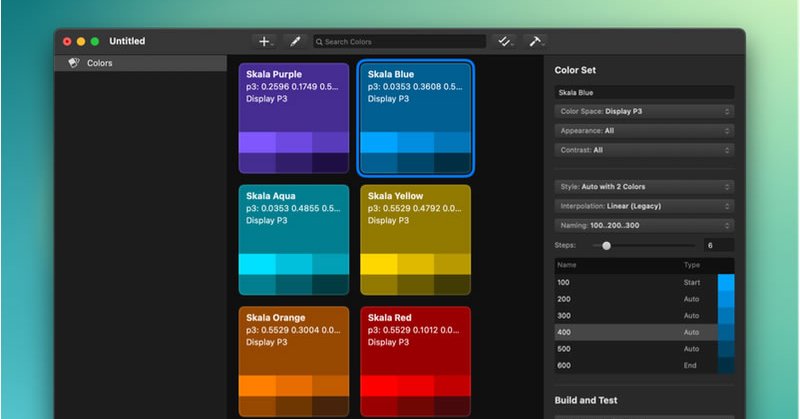Open the Contrast dropdown
Image resolution: width=800 pixels, height=419 pixels.
pyautogui.click(x=644, y=150)
